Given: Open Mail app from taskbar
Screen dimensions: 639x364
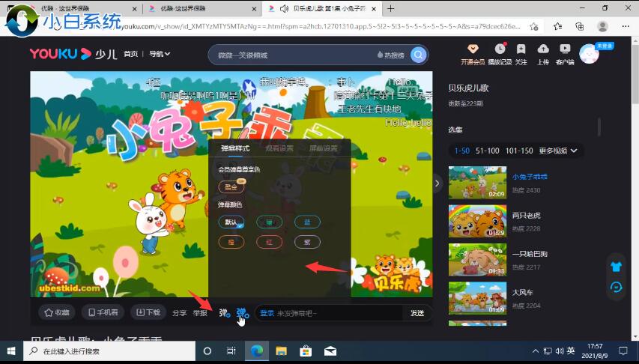Looking at the screenshot, I should tap(330, 351).
